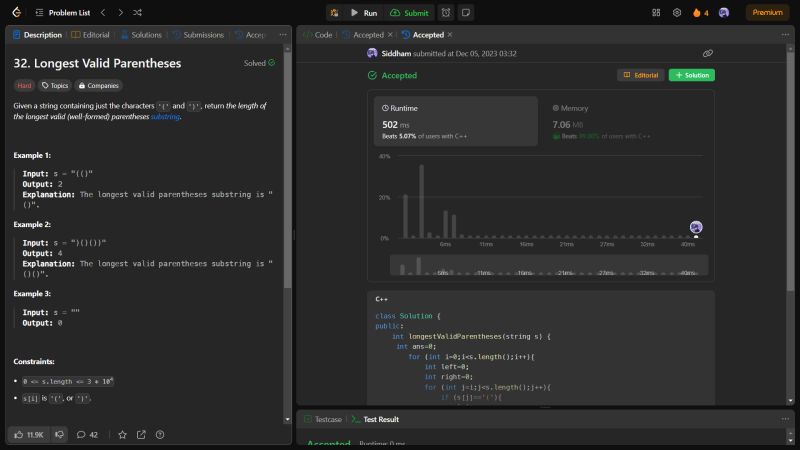The width and height of the screenshot is (800, 450).
Task: Click the Premium button
Action: click(x=767, y=12)
